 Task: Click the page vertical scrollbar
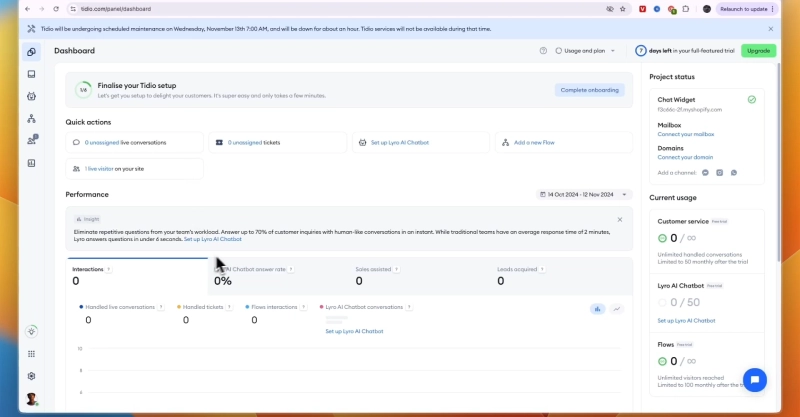pos(779,163)
